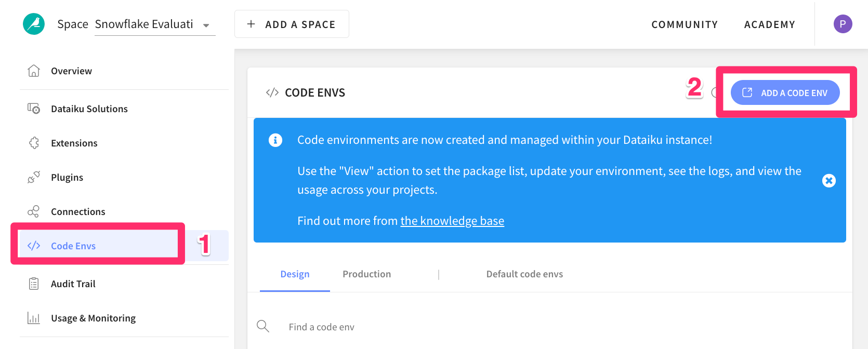Switch to the Production tab
The height and width of the screenshot is (349, 868).
pyautogui.click(x=366, y=274)
